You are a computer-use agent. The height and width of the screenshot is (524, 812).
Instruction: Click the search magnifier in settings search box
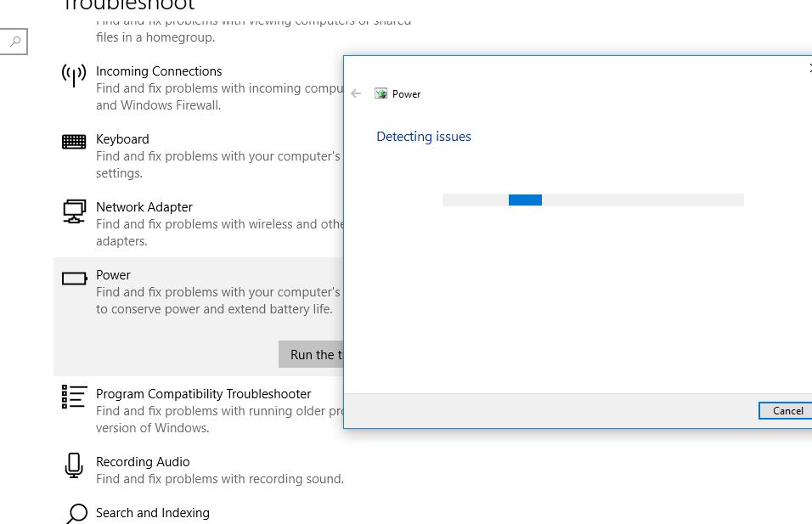coord(15,41)
